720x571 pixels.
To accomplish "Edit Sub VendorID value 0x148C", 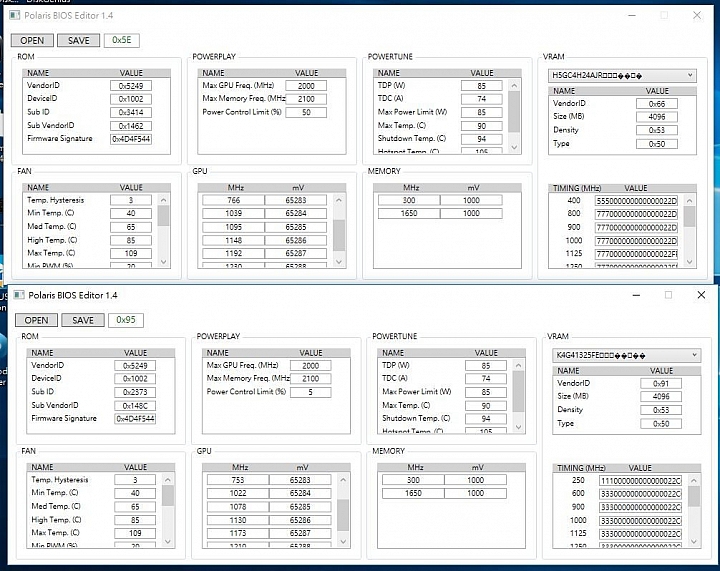I will [135, 405].
